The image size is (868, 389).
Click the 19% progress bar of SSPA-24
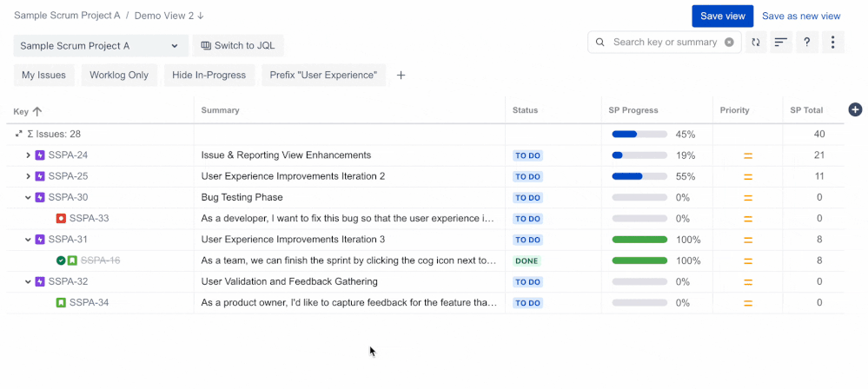pyautogui.click(x=639, y=155)
